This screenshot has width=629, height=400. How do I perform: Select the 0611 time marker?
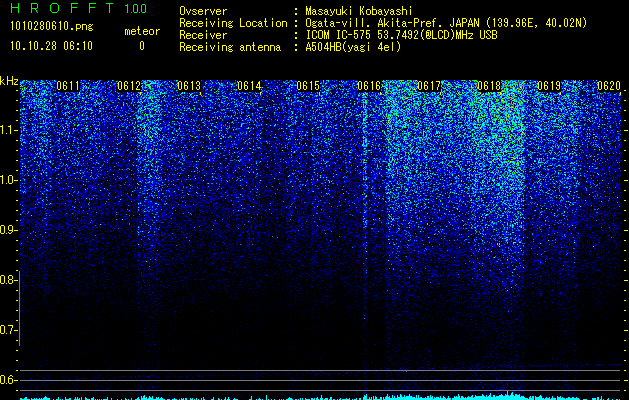[x=68, y=86]
